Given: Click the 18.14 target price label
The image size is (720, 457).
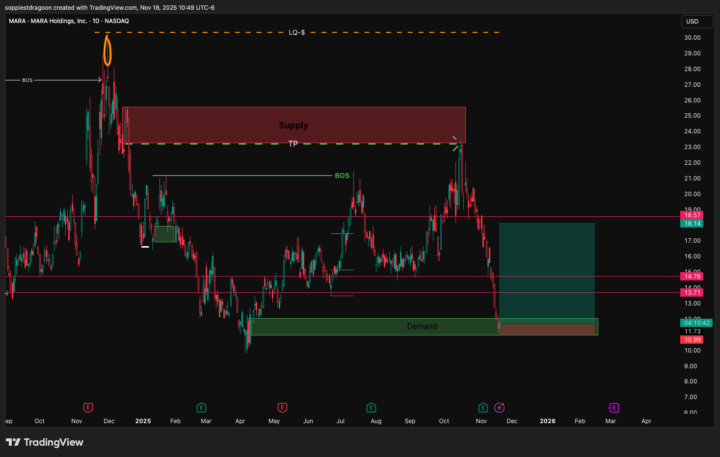Looking at the screenshot, I should [x=692, y=223].
